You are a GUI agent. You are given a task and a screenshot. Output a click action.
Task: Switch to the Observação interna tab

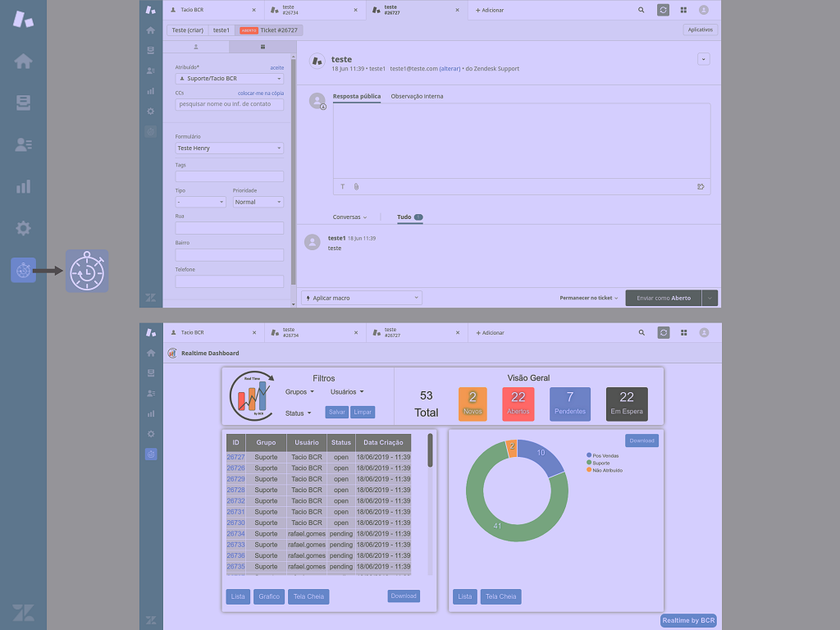pos(417,96)
